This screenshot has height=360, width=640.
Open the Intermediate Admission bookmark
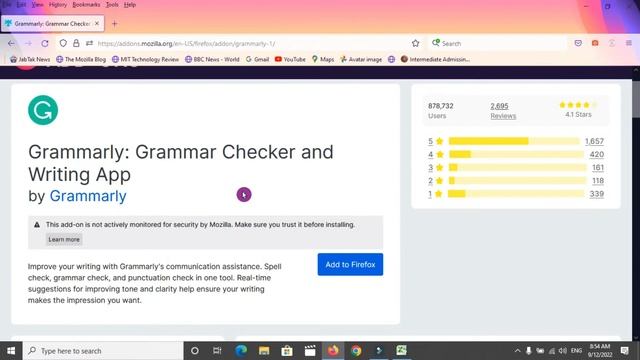pyautogui.click(x=435, y=59)
